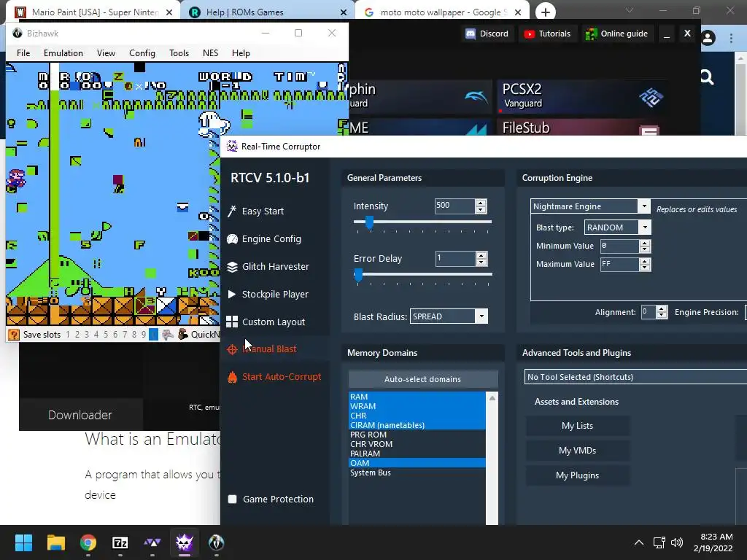Select CHR memory domain
This screenshot has width=747, height=560.
pos(417,416)
